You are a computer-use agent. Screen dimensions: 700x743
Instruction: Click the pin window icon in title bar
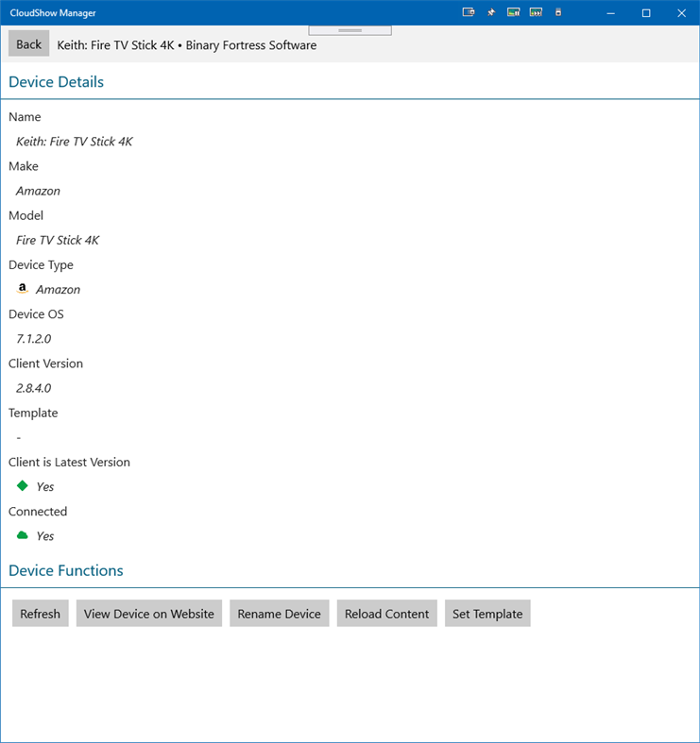(x=491, y=13)
